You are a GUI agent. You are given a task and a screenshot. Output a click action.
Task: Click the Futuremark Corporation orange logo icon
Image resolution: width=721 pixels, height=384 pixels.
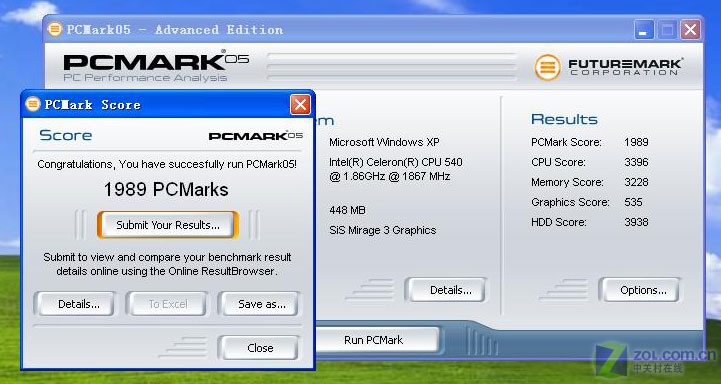coord(547,67)
